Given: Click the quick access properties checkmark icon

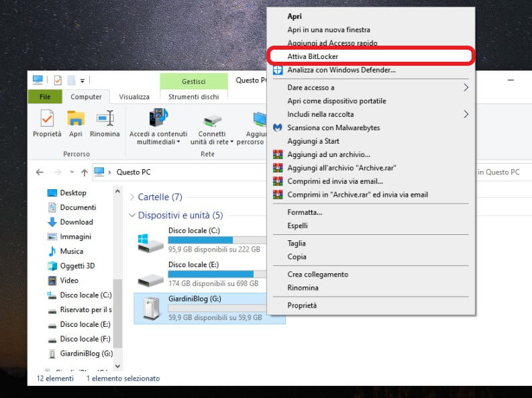Looking at the screenshot, I should coord(58,81).
